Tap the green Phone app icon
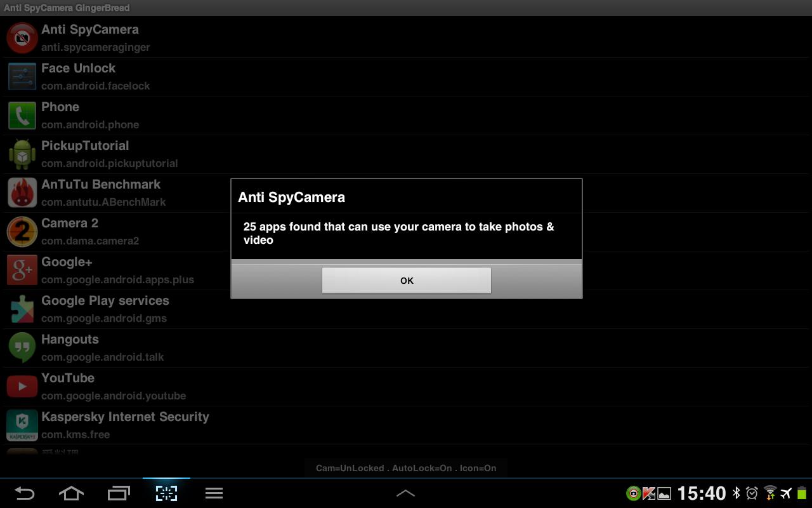Screen dimensions: 812x508 tap(22, 116)
